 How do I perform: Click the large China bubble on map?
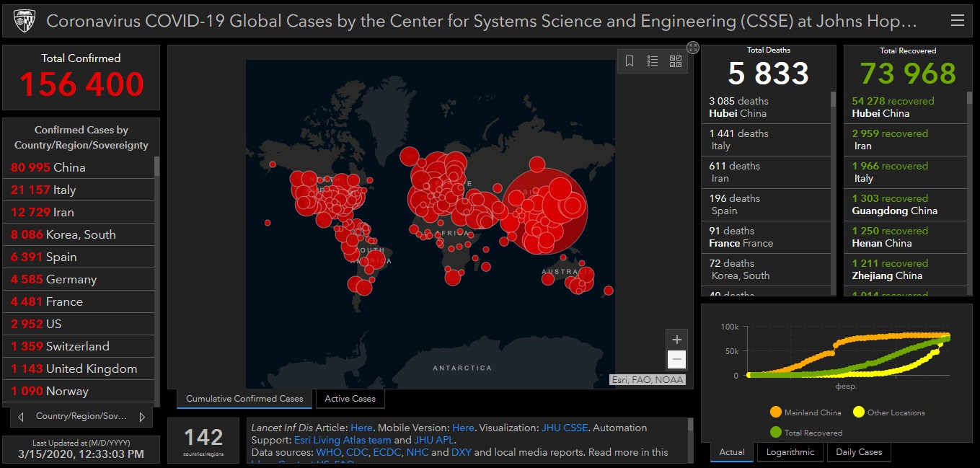545,211
